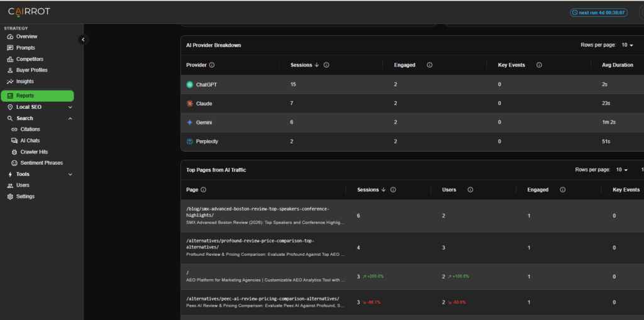
Task: Click the Cairrot logo
Action: 29,11
